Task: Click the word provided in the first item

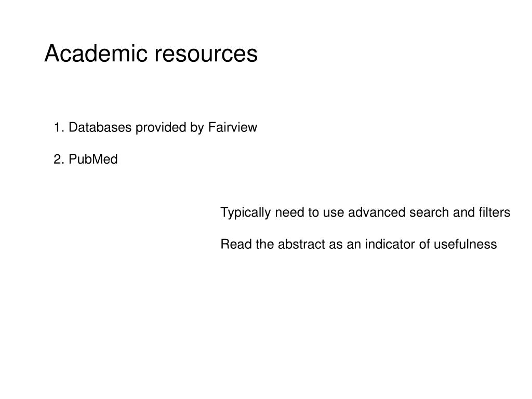Action: click(x=161, y=128)
